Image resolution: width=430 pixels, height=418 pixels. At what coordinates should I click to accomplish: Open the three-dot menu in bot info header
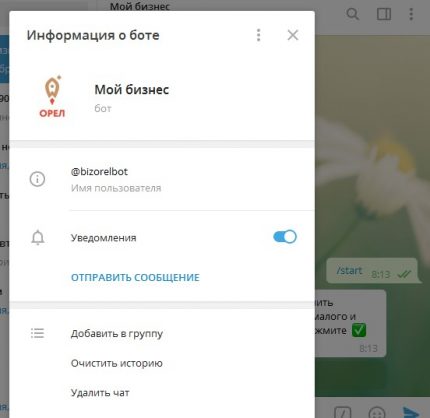pos(259,35)
